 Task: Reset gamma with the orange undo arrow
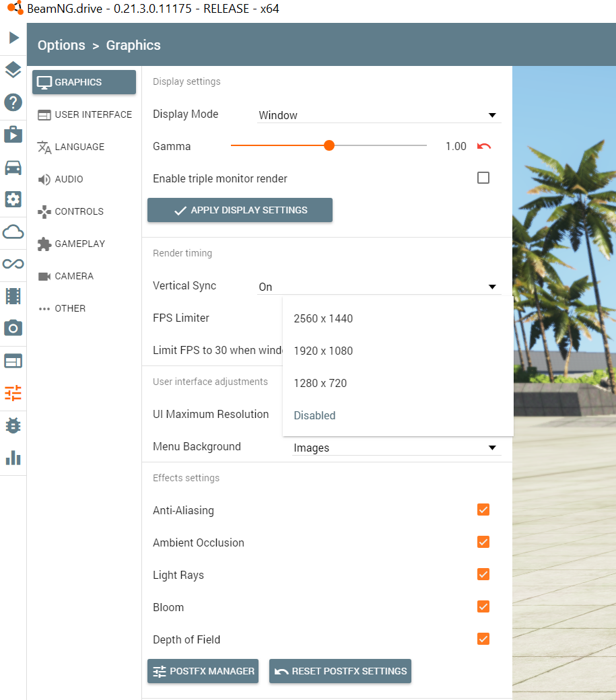pyautogui.click(x=484, y=146)
